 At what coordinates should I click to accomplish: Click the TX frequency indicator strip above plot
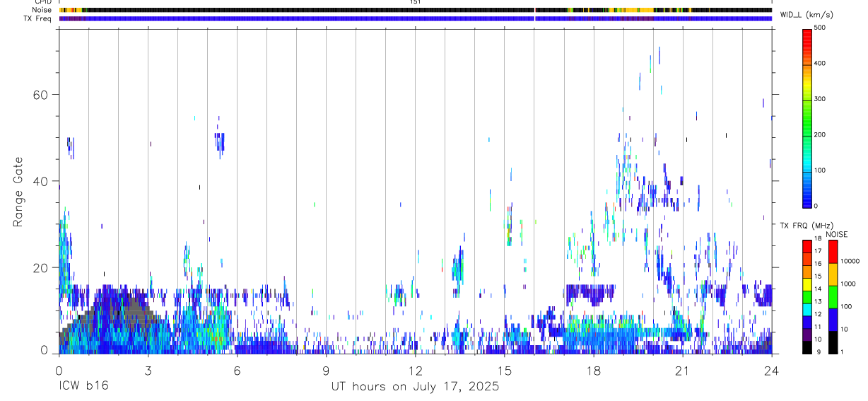tap(416, 18)
